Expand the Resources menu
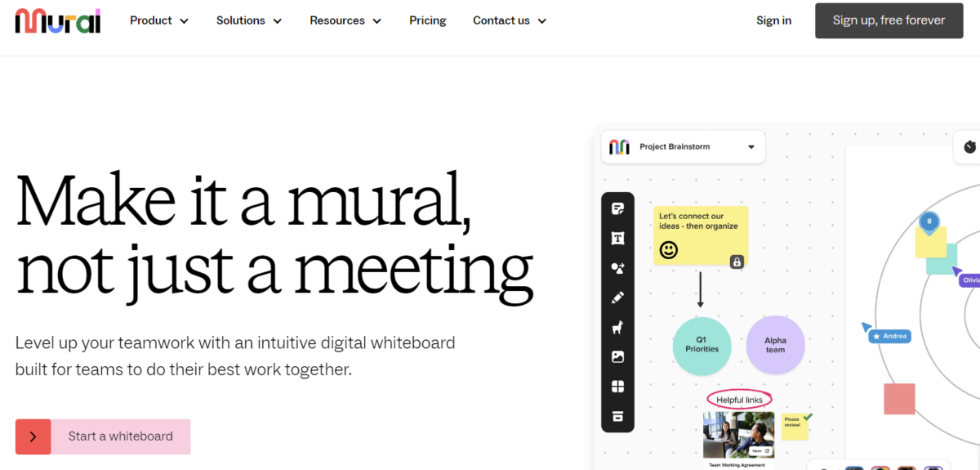The image size is (980, 470). tap(345, 20)
